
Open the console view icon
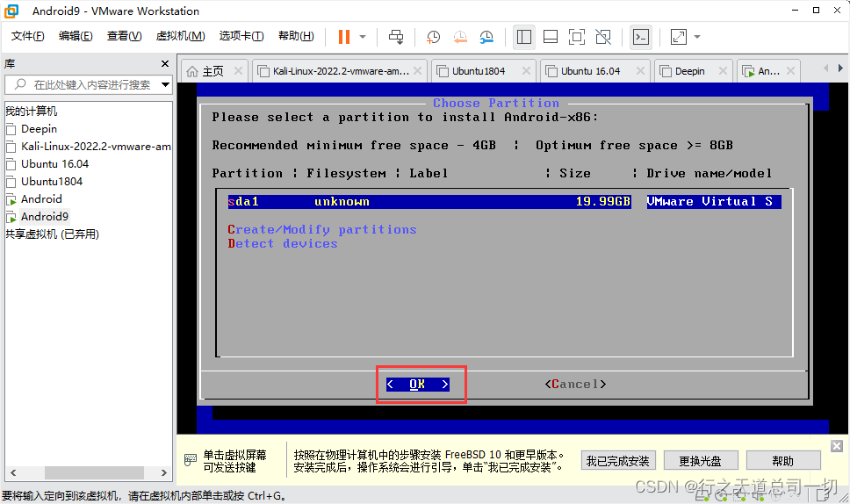coord(641,37)
